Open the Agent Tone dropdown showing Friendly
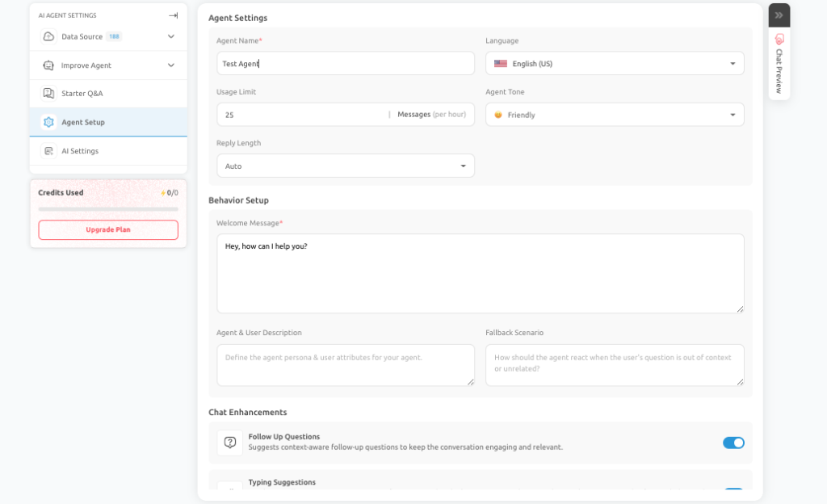The width and height of the screenshot is (827, 504). 615,115
